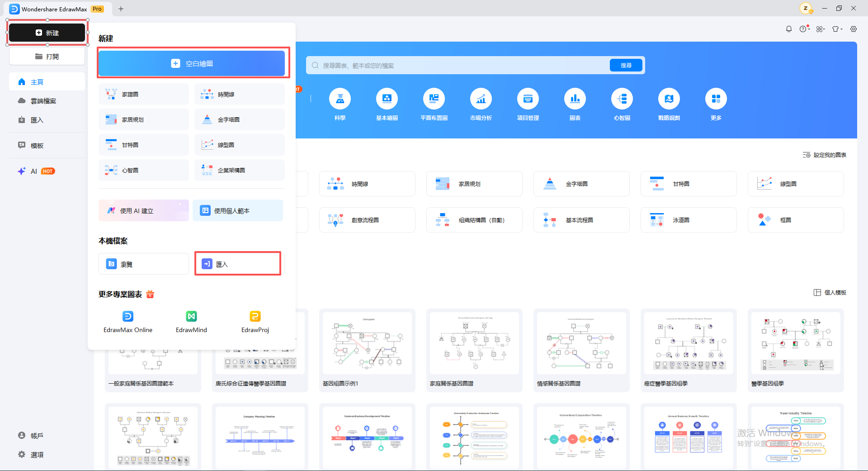Click the 打開 (Open) button
Viewport: 868px width, 471px height.
point(47,57)
